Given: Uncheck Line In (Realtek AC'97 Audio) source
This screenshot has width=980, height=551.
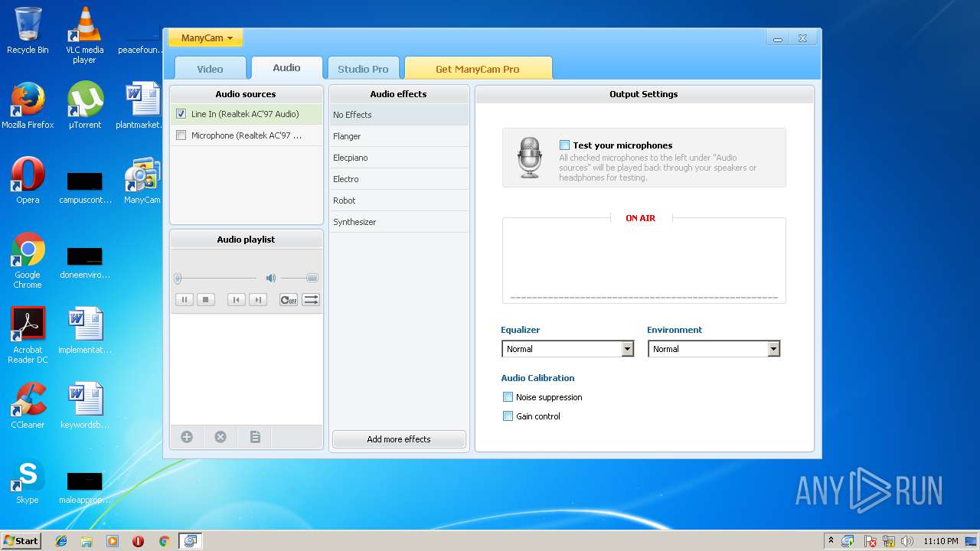Looking at the screenshot, I should pyautogui.click(x=181, y=114).
